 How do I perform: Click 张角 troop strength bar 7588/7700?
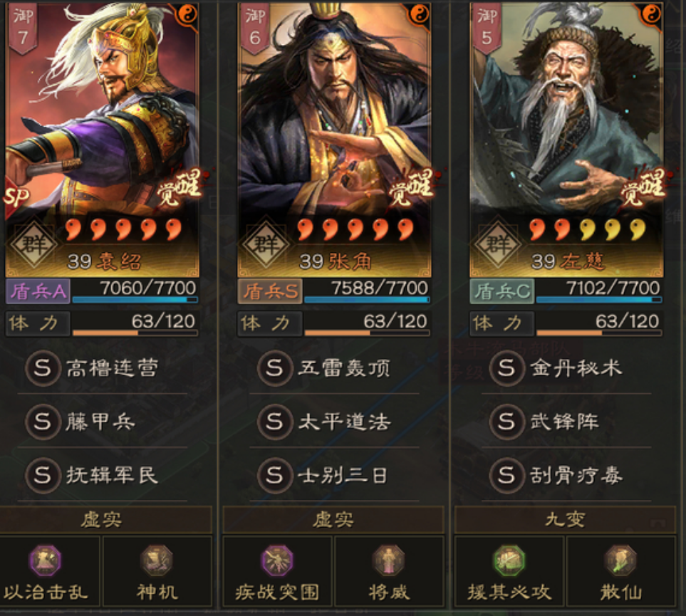tap(367, 291)
